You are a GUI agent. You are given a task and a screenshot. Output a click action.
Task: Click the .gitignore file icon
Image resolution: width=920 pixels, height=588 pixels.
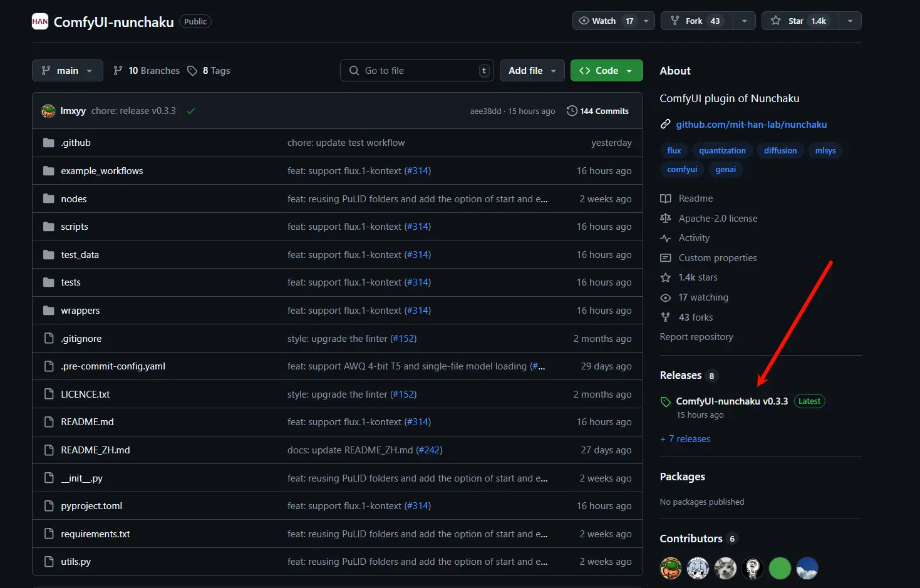coord(49,338)
